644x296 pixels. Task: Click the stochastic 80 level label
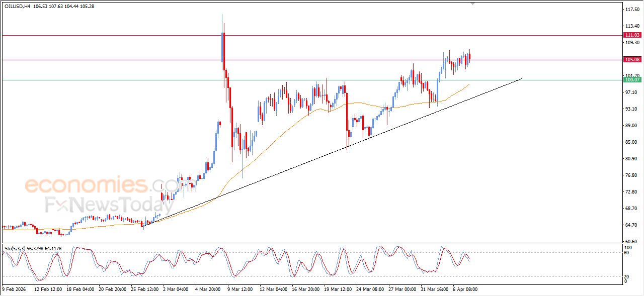(627, 253)
